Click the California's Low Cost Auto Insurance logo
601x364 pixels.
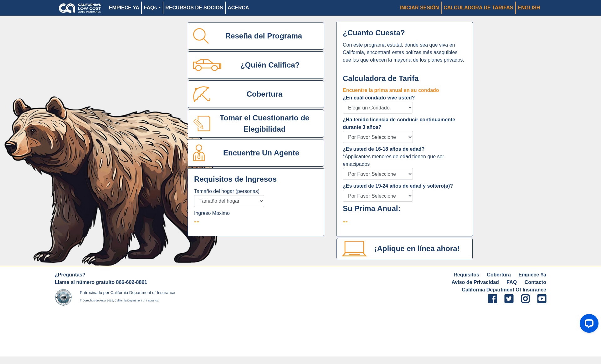pyautogui.click(x=80, y=8)
